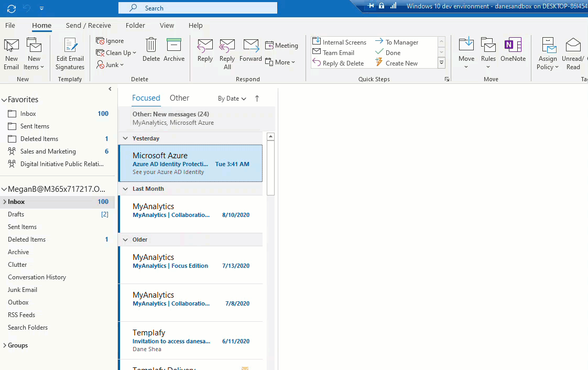Open Edit Email Signatures from Templafy
588x370 pixels.
click(x=70, y=54)
